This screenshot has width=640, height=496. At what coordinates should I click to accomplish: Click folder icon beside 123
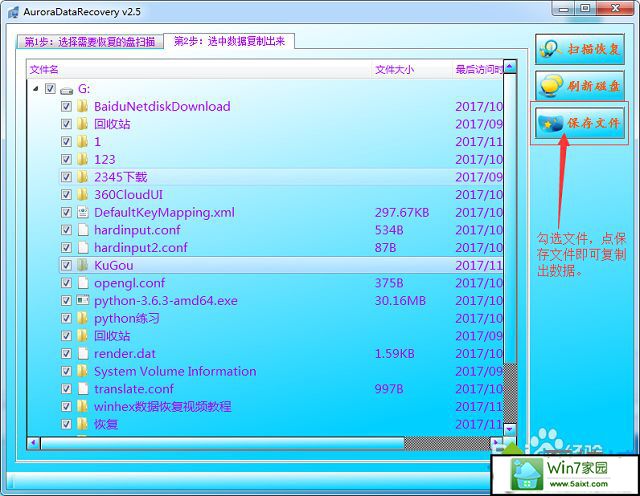(x=82, y=159)
